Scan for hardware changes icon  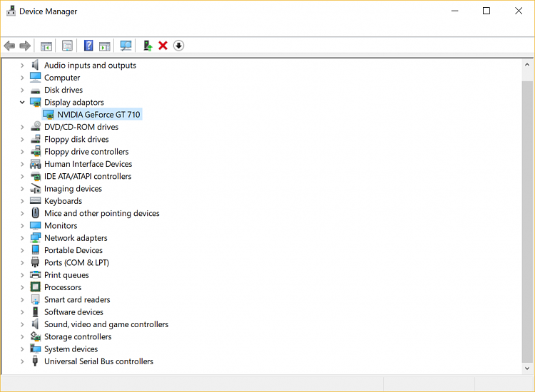[126, 46]
